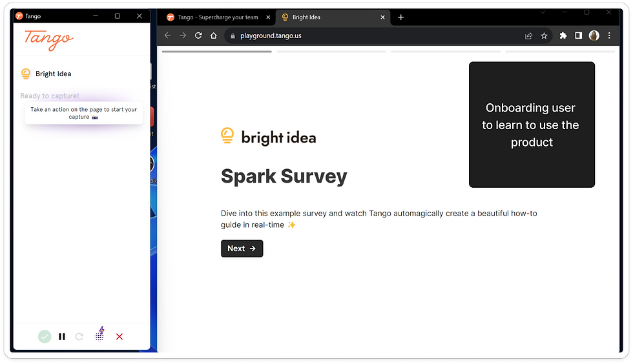Click the Bright Idea lightbulb icon in the Tango panel
Screen dimensions: 633x364
pos(26,74)
